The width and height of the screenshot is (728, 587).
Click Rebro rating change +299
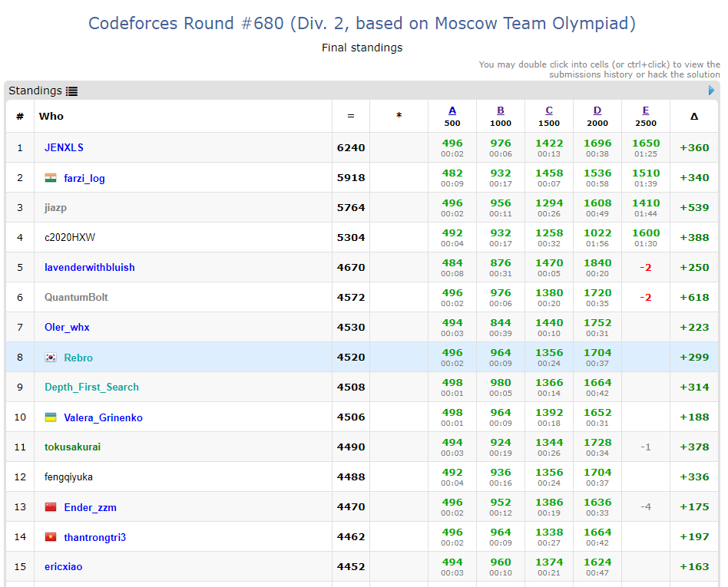pyautogui.click(x=694, y=358)
